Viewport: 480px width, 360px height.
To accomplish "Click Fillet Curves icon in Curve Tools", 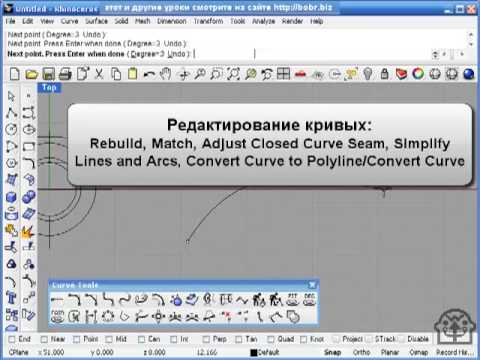I will pos(74,300).
